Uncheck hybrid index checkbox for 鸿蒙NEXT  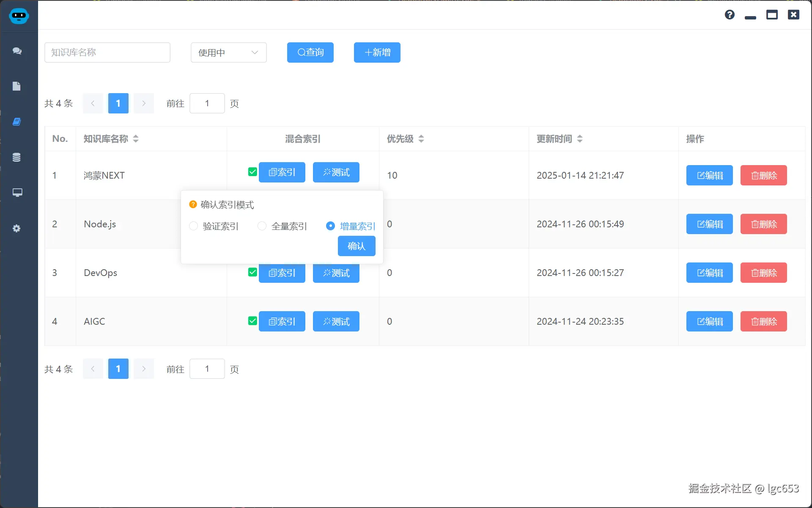tap(252, 172)
